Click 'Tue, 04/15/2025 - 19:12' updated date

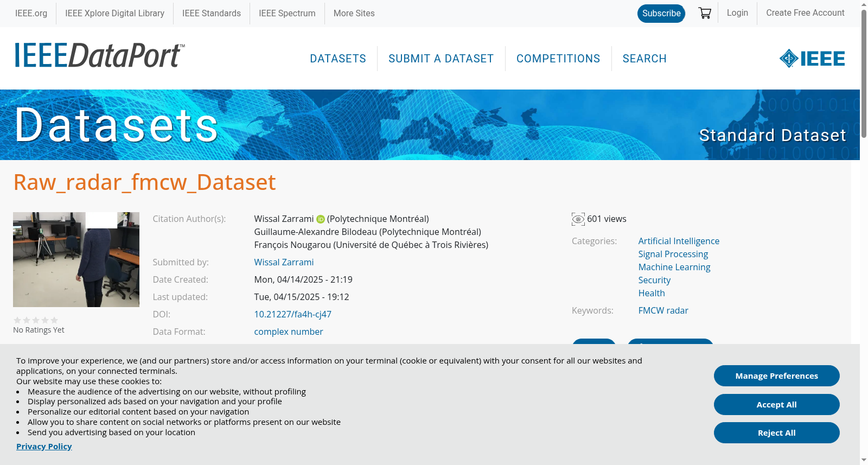[x=302, y=297]
